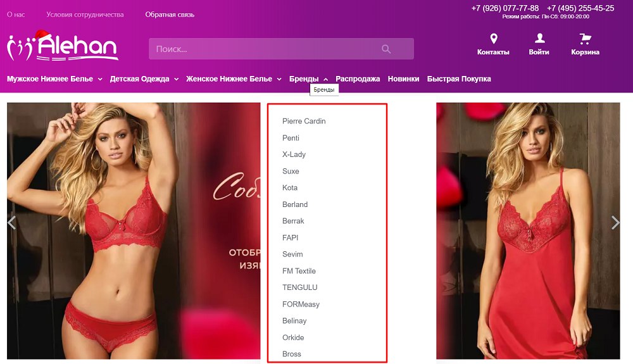
Task: Select Berland brand
Action: pos(295,204)
